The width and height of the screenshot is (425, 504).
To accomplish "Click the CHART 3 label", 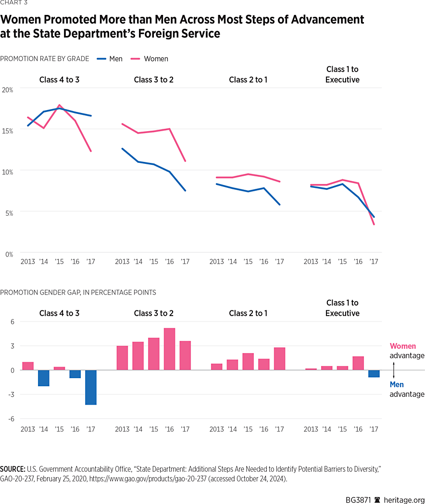I will pos(13,3).
